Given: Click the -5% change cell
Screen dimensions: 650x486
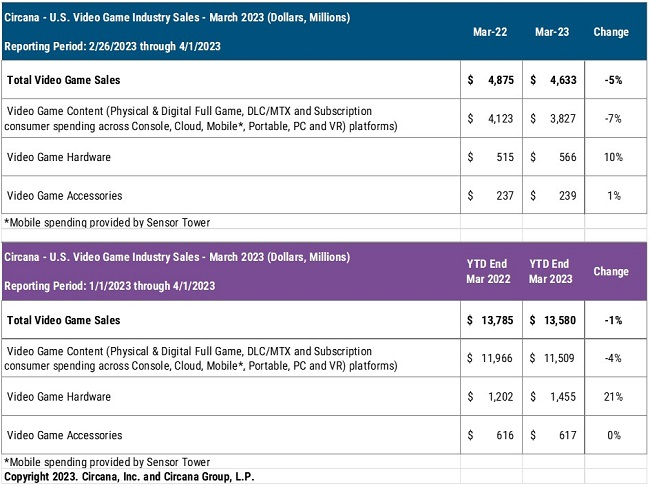Looking at the screenshot, I should click(x=612, y=80).
